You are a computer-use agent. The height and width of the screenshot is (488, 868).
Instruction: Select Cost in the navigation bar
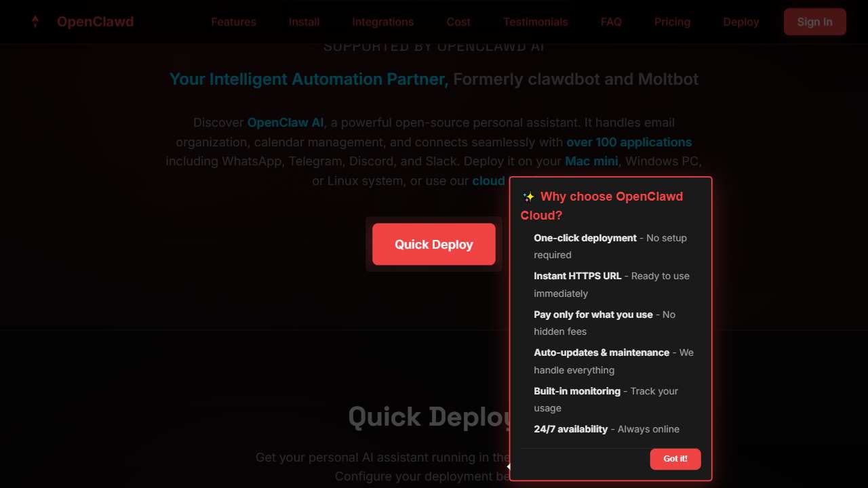pos(458,22)
